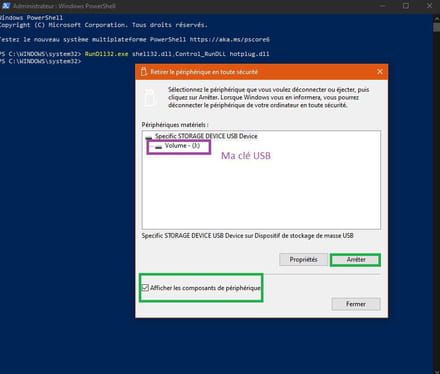Image resolution: width=440 pixels, height=374 pixels.
Task: Select Specific STORAGE DEVICE USB Device entry
Action: coord(206,136)
